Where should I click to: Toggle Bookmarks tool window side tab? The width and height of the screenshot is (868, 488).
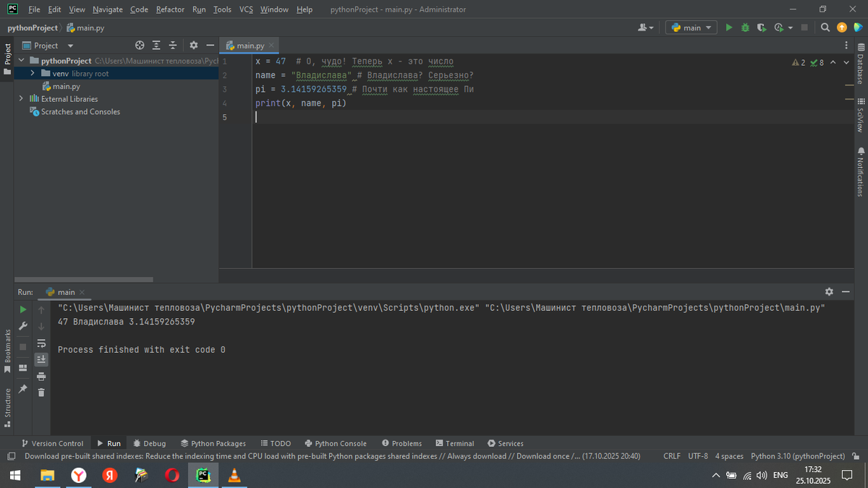click(8, 351)
